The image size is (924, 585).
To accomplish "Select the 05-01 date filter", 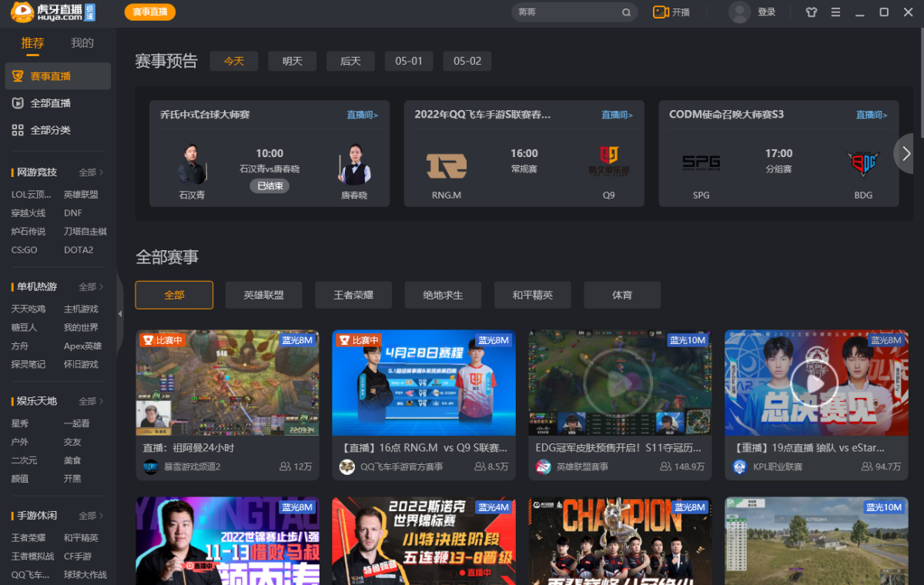I will [409, 62].
